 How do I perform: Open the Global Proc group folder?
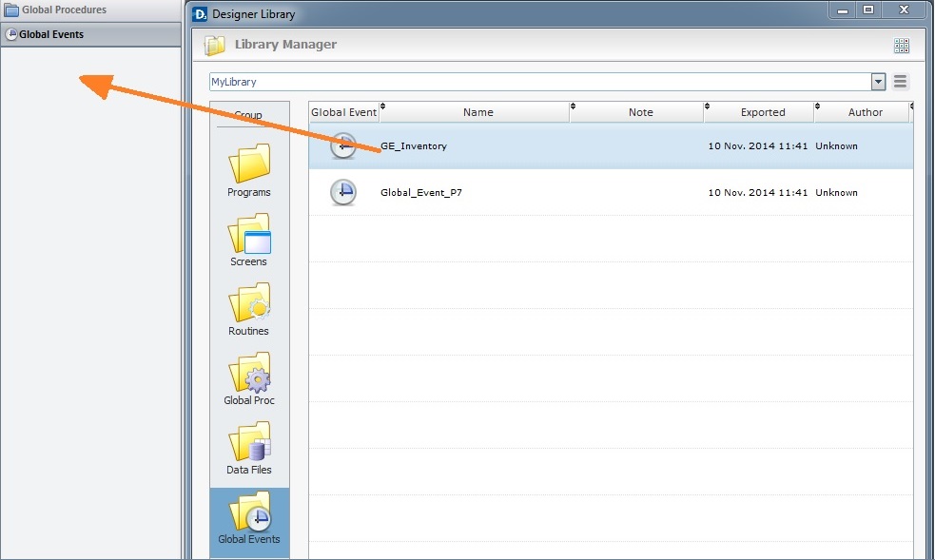tap(249, 379)
